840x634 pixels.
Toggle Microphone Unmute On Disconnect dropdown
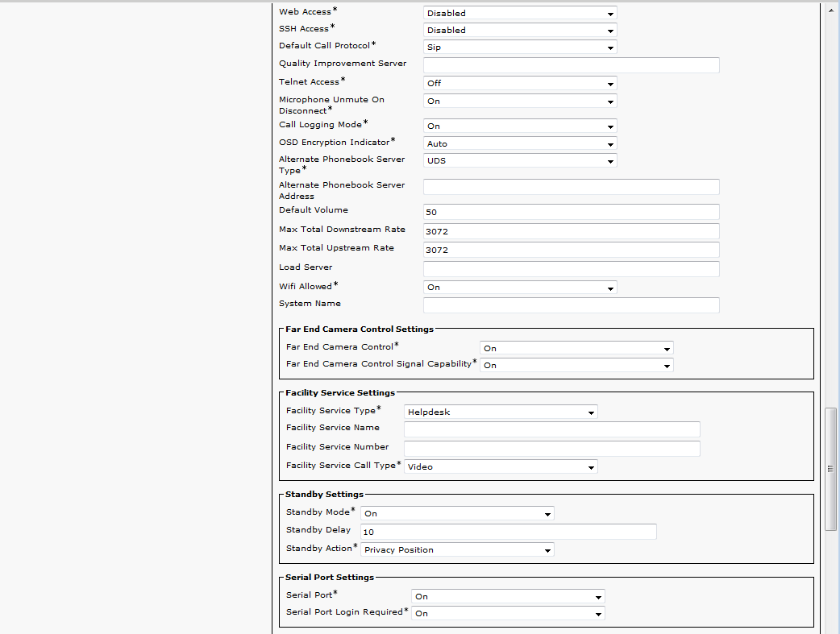pos(520,102)
